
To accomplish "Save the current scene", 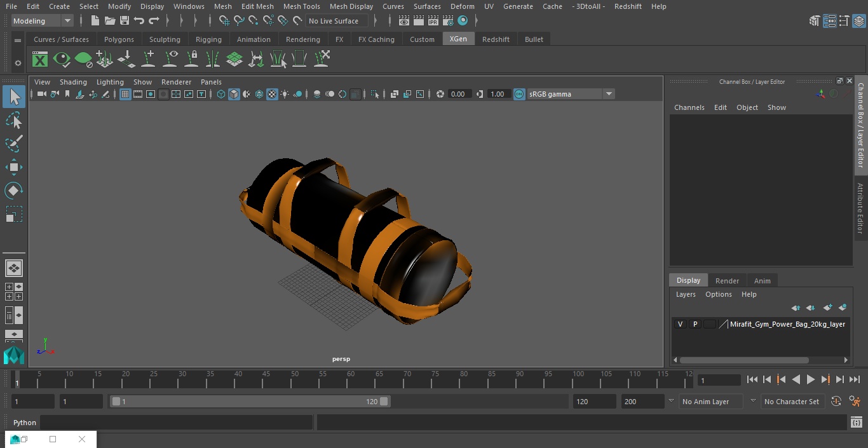I will (125, 21).
